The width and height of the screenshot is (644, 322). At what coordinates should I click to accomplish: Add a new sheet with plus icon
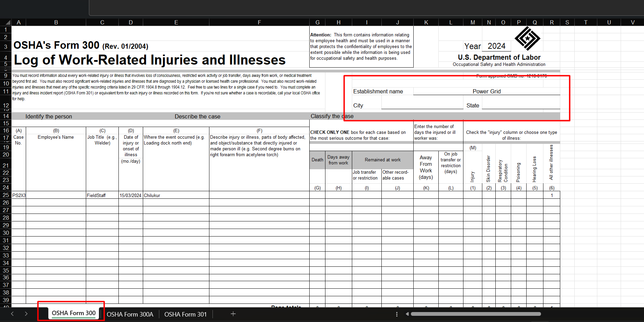[233, 314]
